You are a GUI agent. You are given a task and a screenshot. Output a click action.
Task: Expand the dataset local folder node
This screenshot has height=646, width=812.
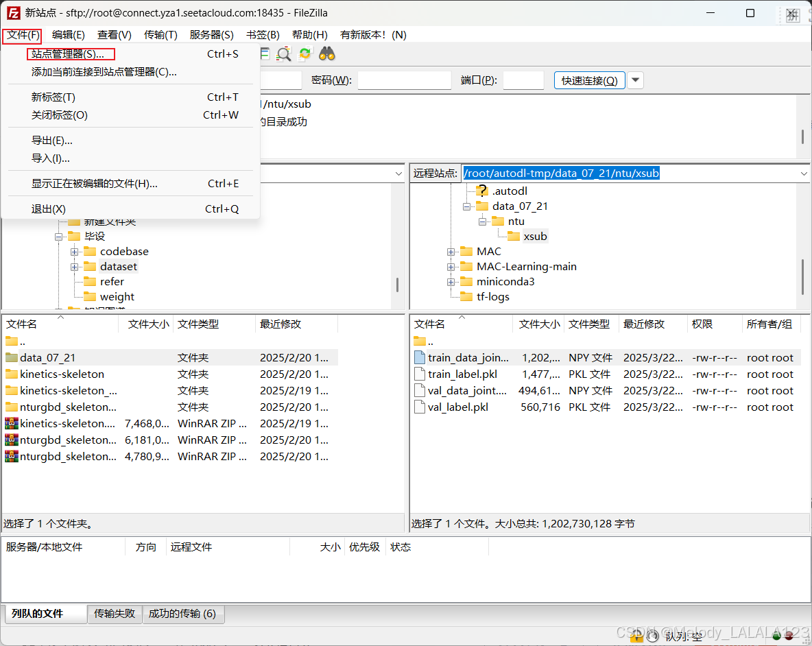(75, 267)
